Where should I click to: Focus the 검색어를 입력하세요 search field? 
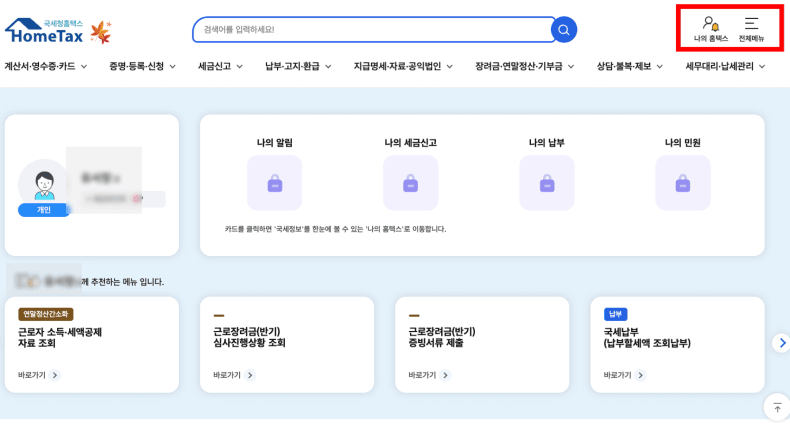click(373, 30)
